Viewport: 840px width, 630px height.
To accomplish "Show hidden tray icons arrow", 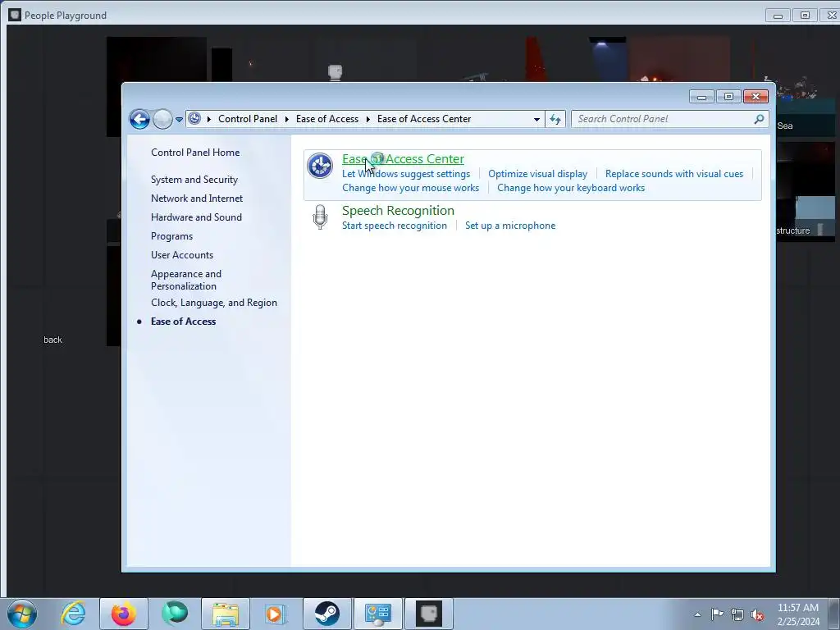I will click(x=697, y=614).
